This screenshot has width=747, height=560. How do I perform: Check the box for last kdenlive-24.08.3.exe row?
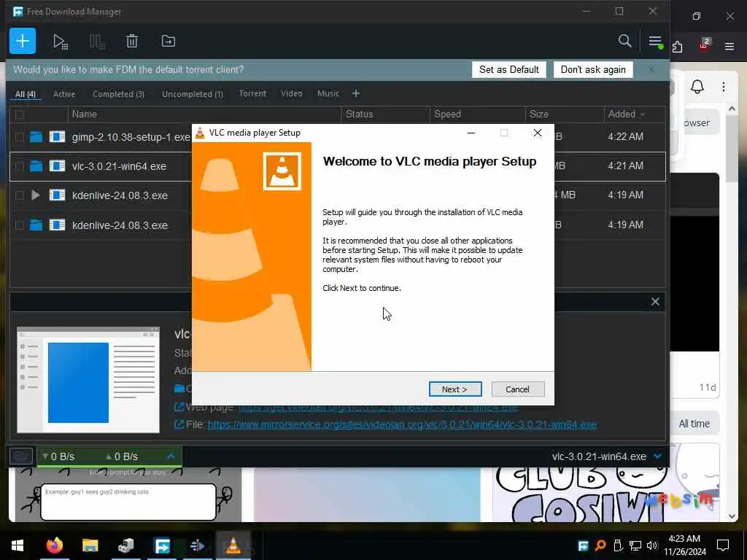pos(20,225)
